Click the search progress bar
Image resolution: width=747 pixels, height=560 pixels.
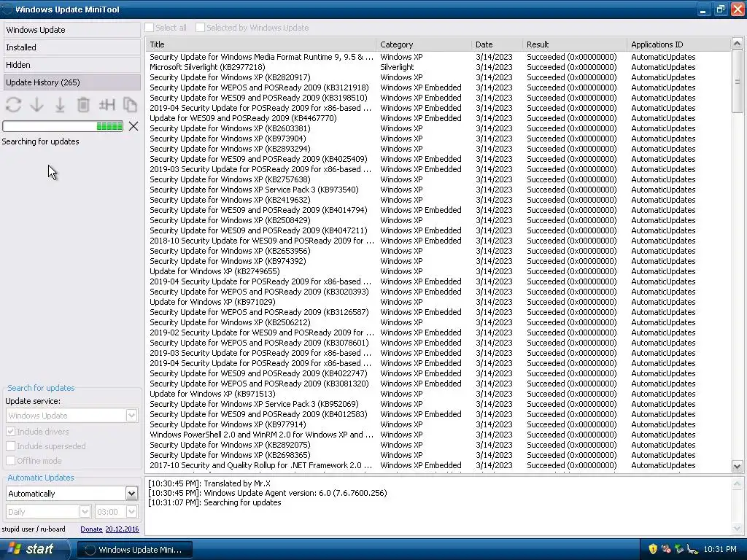(x=63, y=126)
